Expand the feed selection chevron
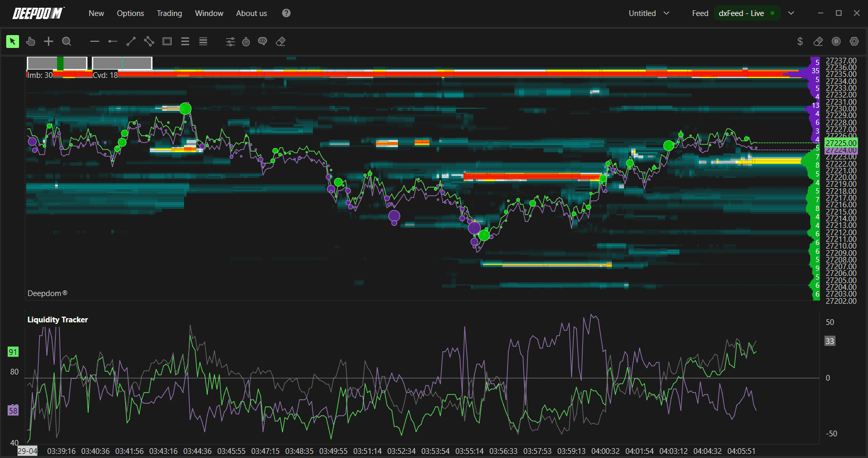 click(x=791, y=13)
